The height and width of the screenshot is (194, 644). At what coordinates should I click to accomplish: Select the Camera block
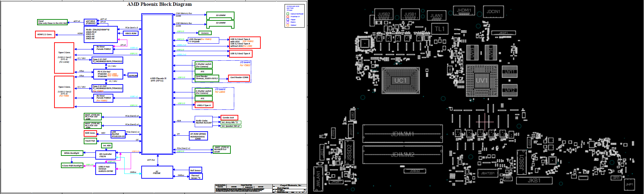pos(205,33)
